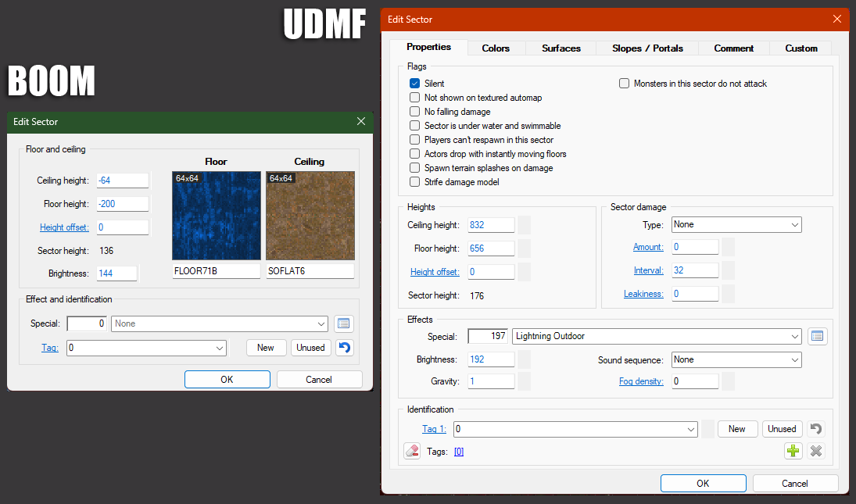This screenshot has height=504, width=856.
Task: Click the eraser icon to clear tags
Action: tap(412, 451)
